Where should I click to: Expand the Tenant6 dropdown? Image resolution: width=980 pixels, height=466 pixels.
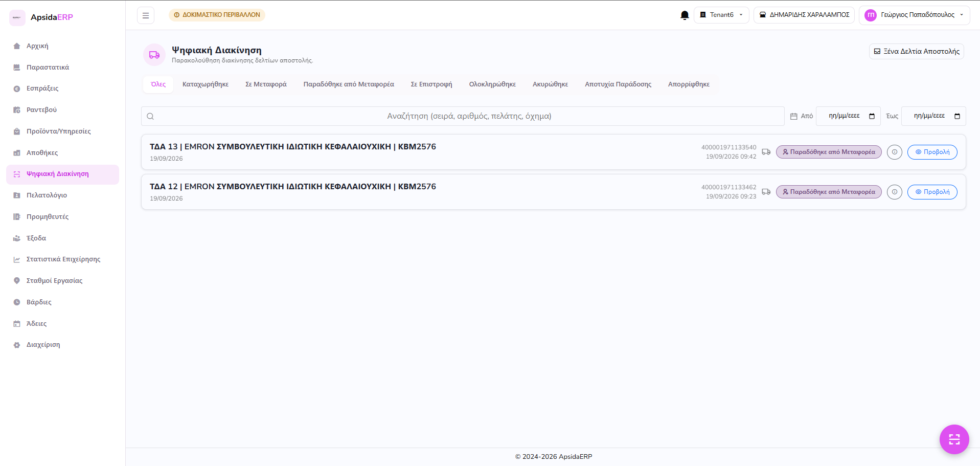(x=721, y=15)
